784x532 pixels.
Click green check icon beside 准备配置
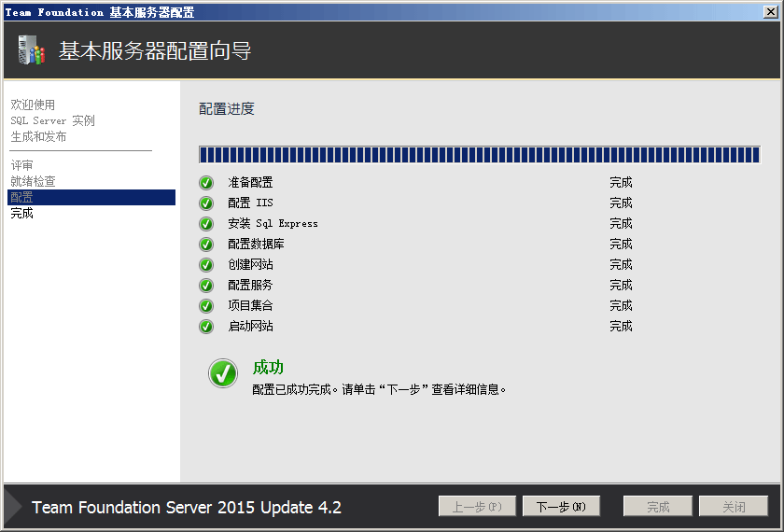point(206,183)
